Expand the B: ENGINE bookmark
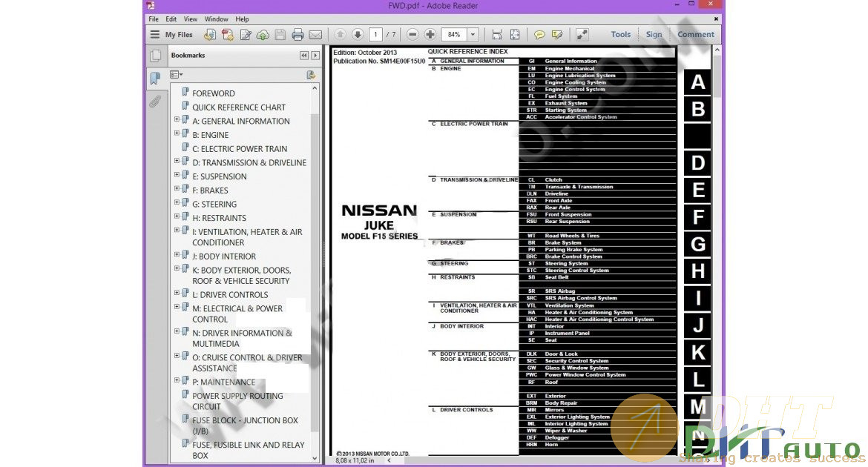The image size is (868, 467). click(x=177, y=133)
